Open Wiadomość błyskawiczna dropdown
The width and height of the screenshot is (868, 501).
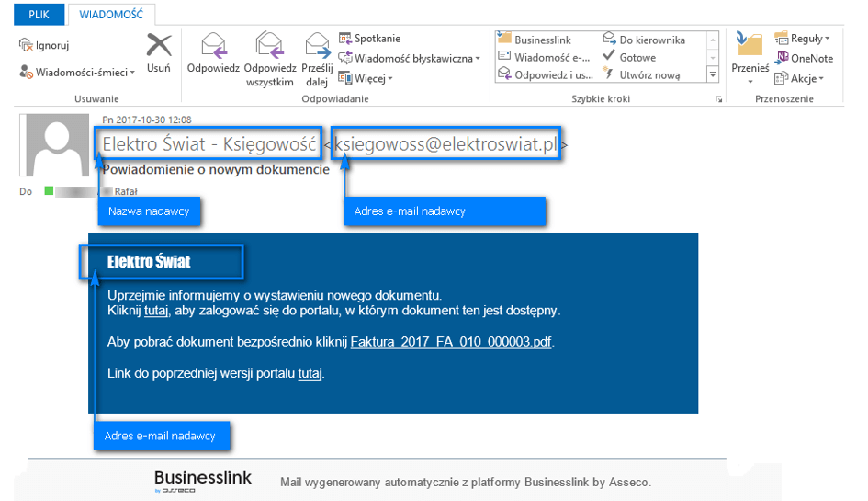pyautogui.click(x=409, y=58)
